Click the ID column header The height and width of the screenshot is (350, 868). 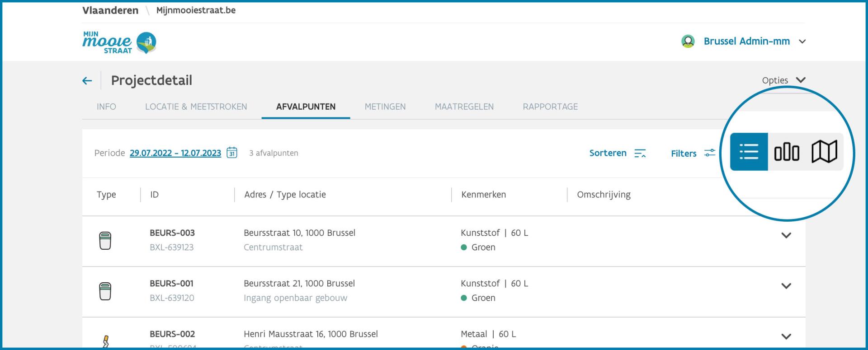click(x=155, y=195)
